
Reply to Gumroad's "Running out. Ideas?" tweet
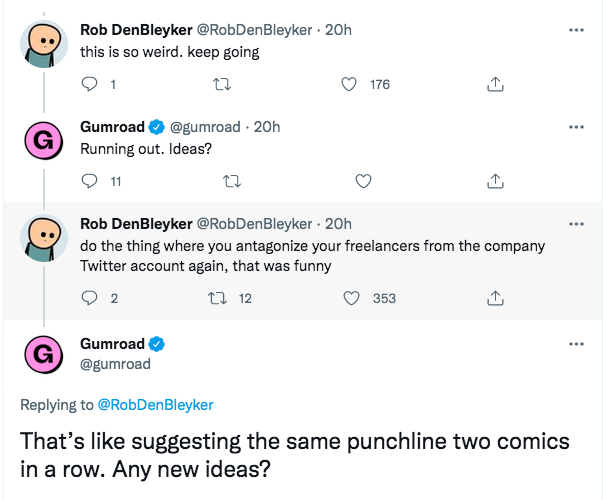[x=90, y=181]
